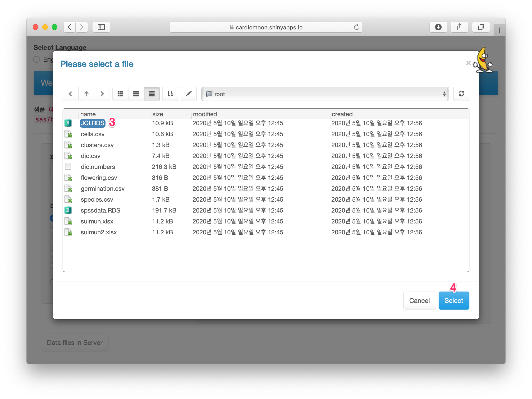Select the detail view mode
532x399 pixels.
[151, 94]
